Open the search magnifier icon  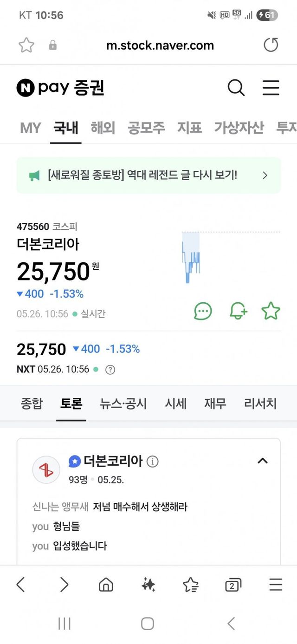tap(236, 87)
